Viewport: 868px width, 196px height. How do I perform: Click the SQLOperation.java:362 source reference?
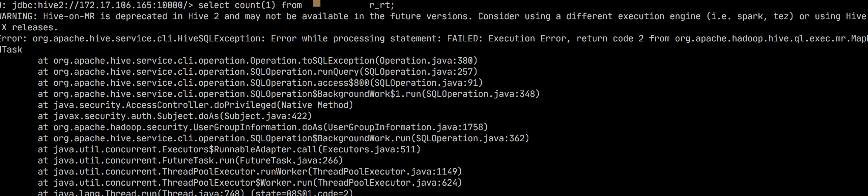coord(472,138)
